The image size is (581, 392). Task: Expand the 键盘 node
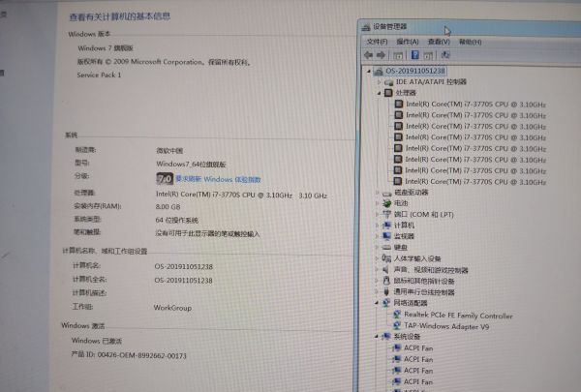coord(377,247)
